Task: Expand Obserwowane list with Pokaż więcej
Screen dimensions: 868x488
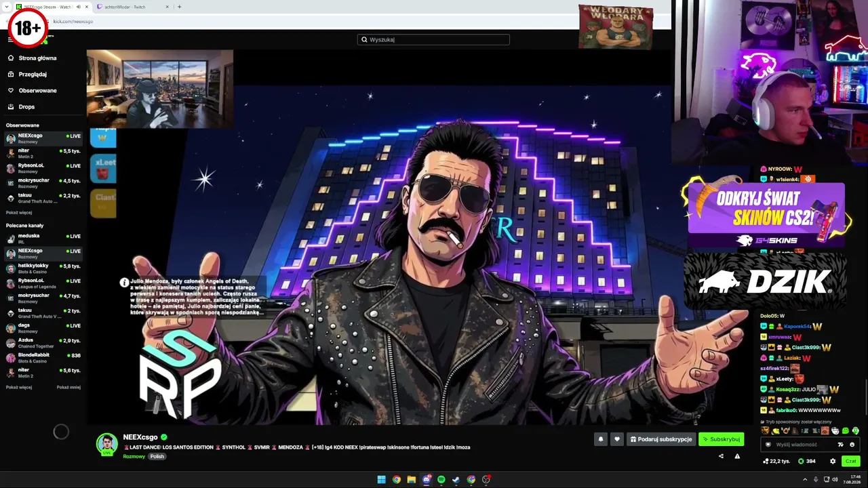Action: point(19,212)
